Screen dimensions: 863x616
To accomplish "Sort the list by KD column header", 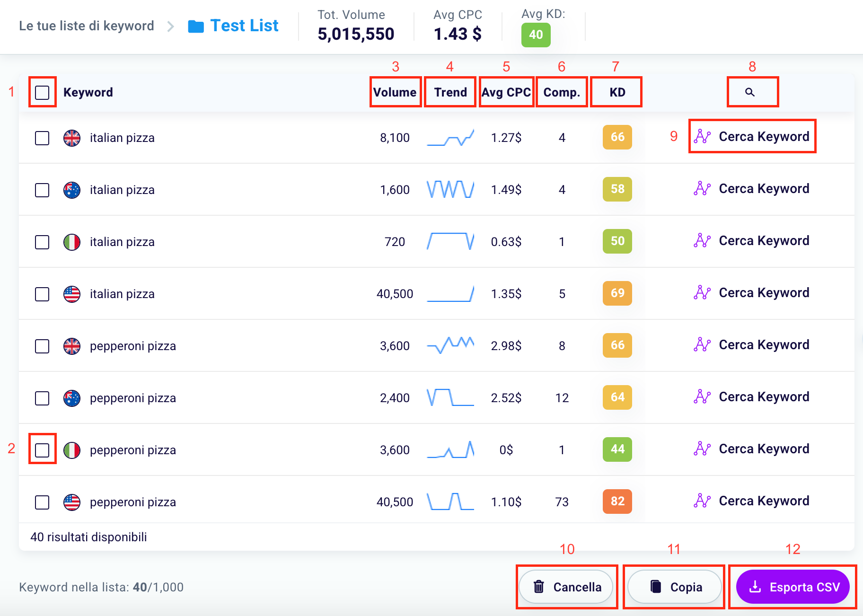I will pos(617,92).
